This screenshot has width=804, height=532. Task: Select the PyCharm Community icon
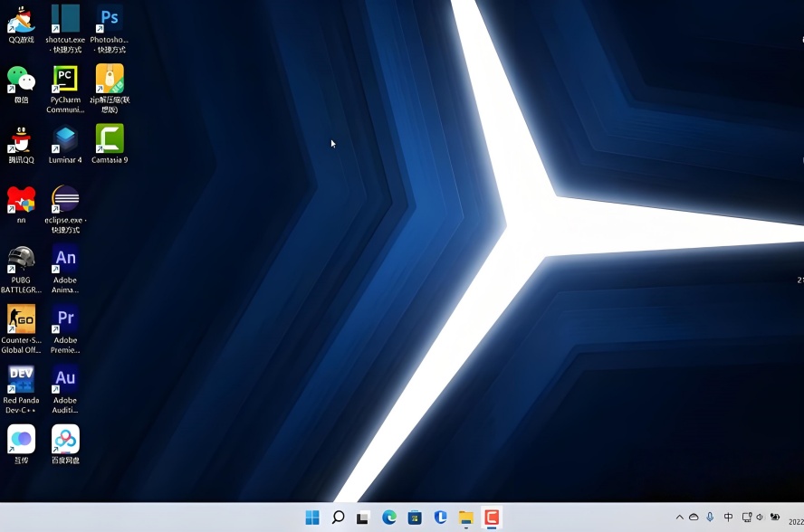pyautogui.click(x=65, y=80)
